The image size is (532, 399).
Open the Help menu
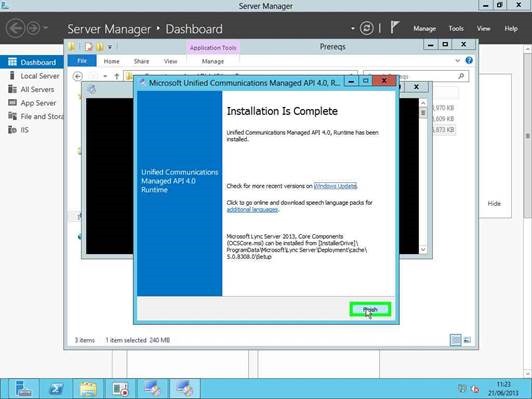511,28
